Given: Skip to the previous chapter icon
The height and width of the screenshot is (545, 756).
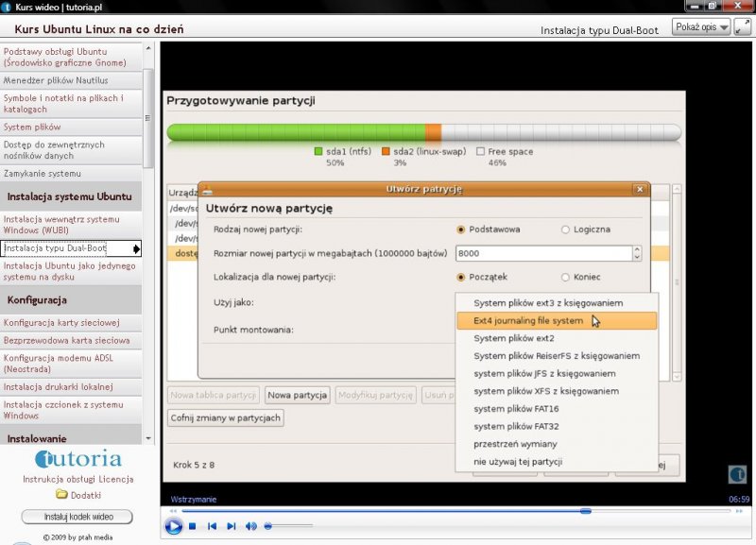Looking at the screenshot, I should click(213, 526).
